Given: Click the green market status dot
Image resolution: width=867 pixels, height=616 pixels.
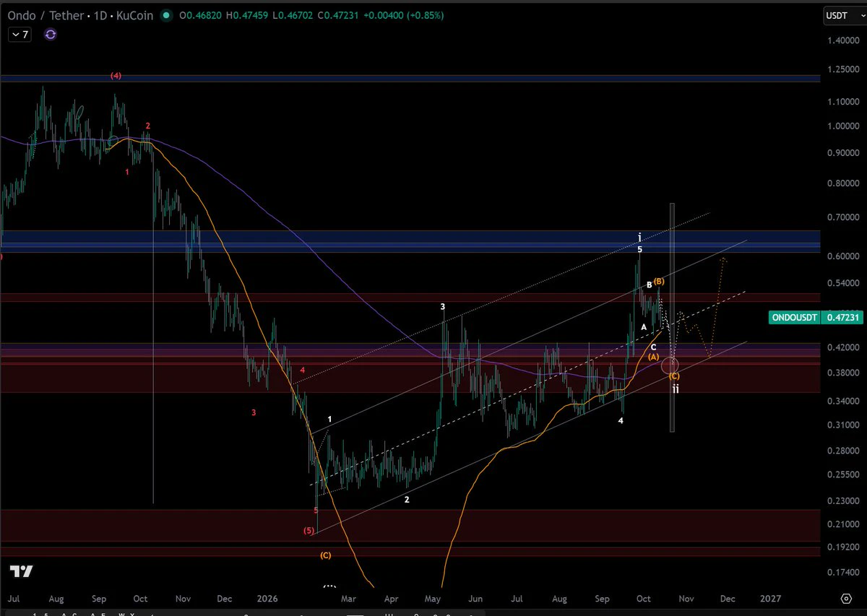Looking at the screenshot, I should (167, 15).
